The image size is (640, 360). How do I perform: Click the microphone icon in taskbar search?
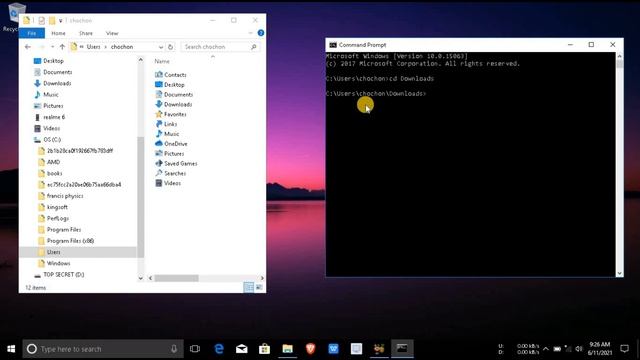(174, 349)
